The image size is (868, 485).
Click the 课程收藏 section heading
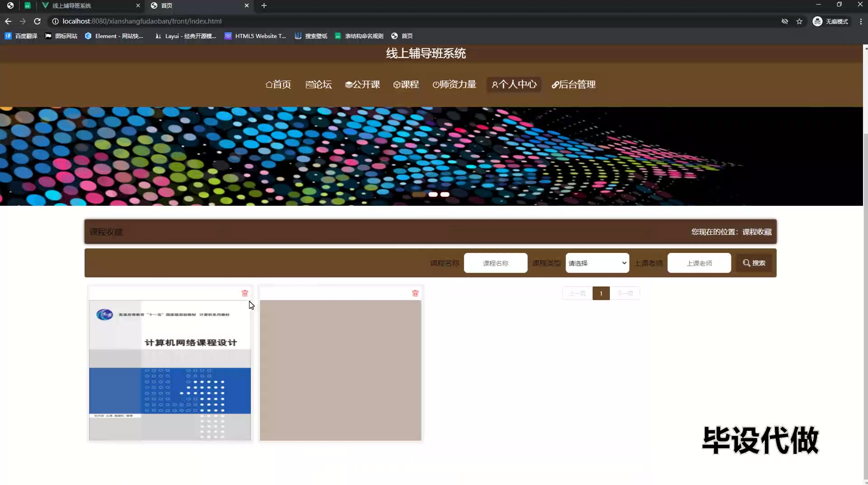coord(106,232)
